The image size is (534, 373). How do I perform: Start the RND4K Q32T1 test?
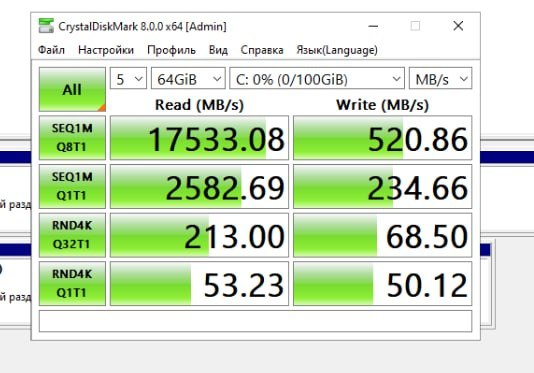point(72,235)
